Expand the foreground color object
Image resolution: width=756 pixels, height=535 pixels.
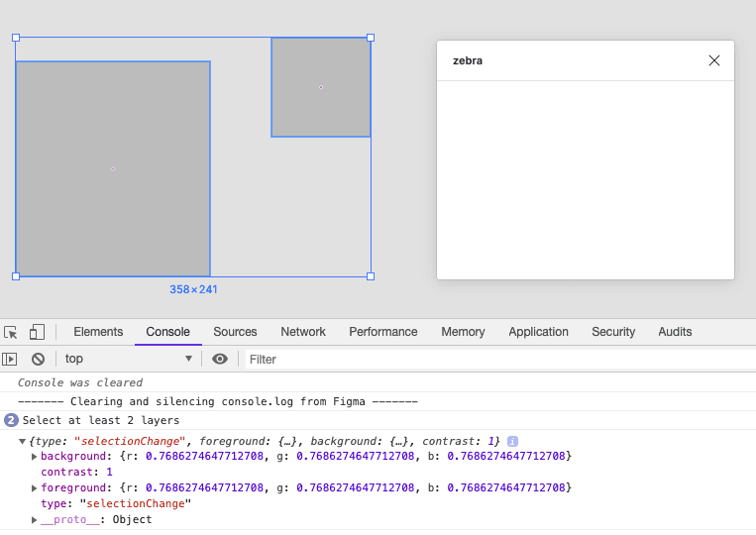34,488
